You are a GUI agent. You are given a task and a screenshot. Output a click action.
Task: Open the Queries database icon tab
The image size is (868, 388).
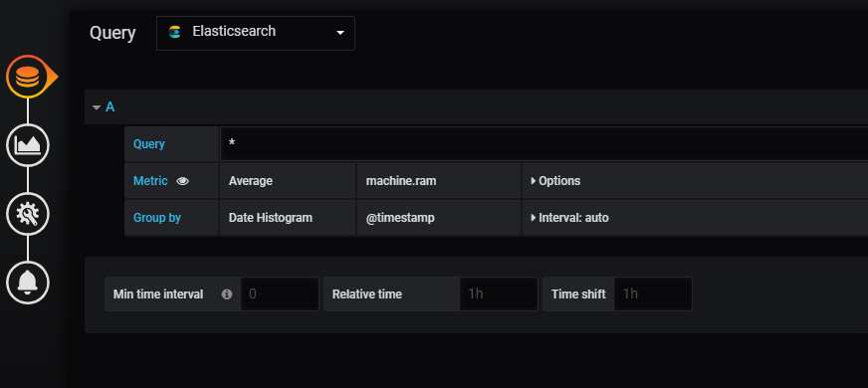click(28, 77)
